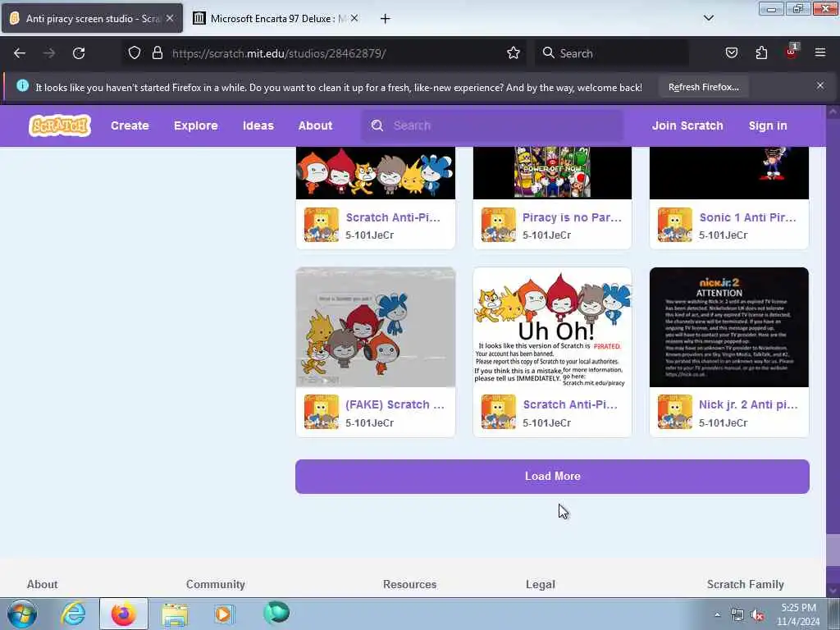The width and height of the screenshot is (840, 630).
Task: Click Join Scratch
Action: [687, 126]
